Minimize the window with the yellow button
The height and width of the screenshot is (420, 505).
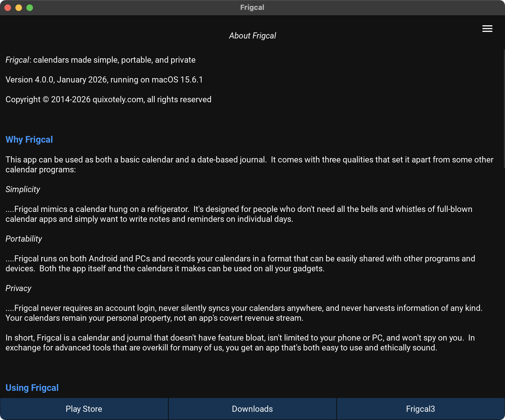tap(19, 8)
